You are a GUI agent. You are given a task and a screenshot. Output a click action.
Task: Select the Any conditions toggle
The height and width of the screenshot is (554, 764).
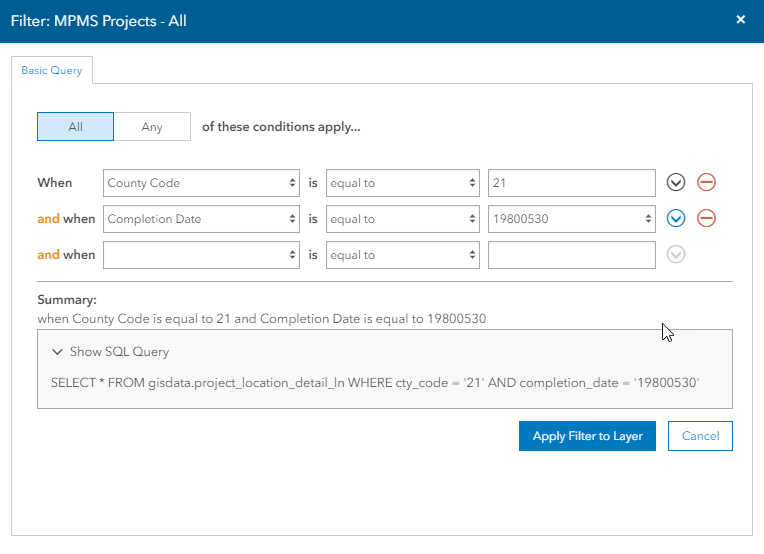[x=152, y=127]
